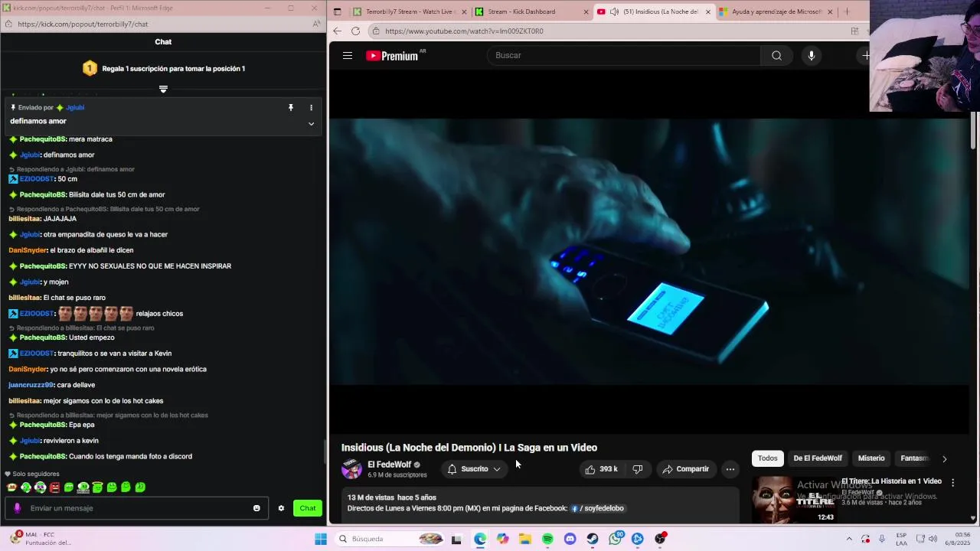Open the MAL - FCC taskbar widget
The width and height of the screenshot is (980, 551).
pyautogui.click(x=40, y=539)
